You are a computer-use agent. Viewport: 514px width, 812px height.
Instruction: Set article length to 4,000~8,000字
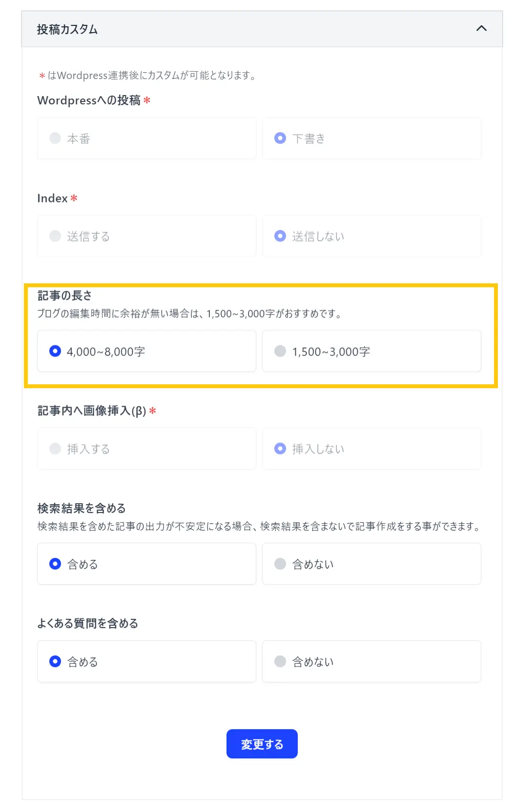point(55,352)
